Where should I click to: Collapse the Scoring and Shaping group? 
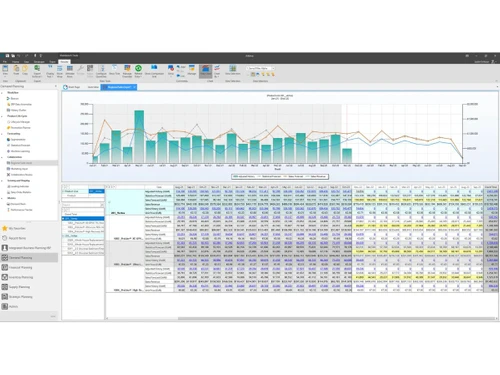(x=2, y=180)
